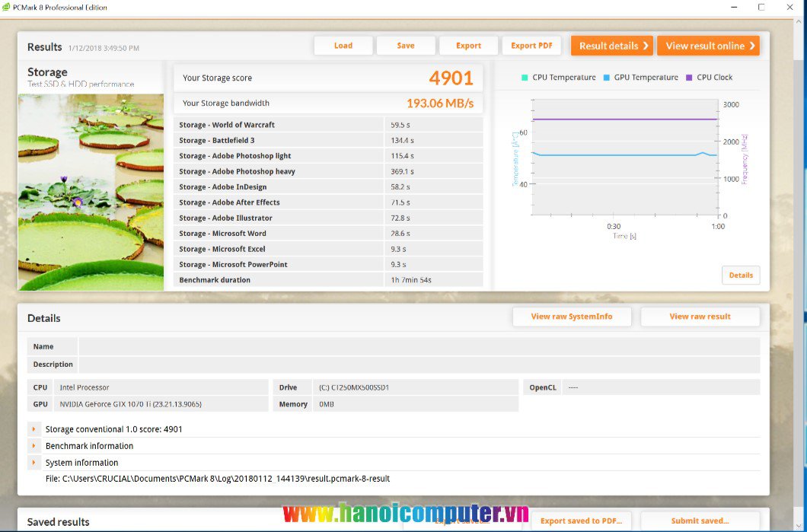Select Storage - Adobe InDesign row

pyautogui.click(x=329, y=186)
